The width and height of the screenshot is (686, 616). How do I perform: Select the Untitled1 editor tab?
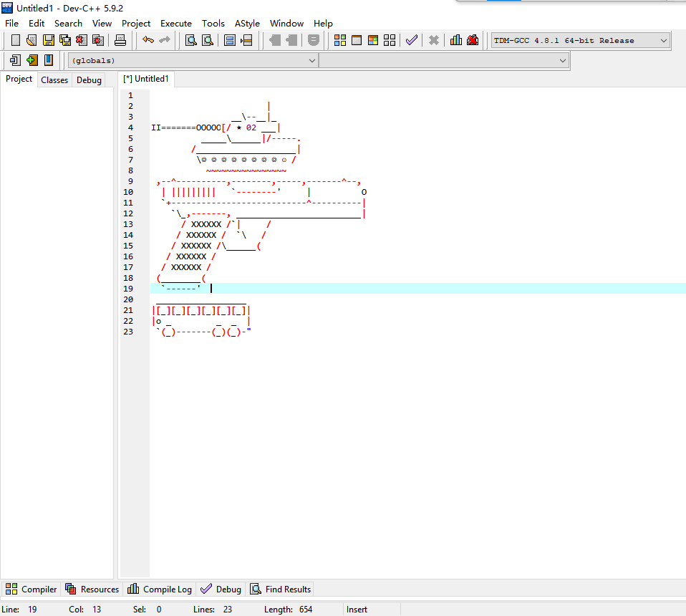(x=146, y=79)
